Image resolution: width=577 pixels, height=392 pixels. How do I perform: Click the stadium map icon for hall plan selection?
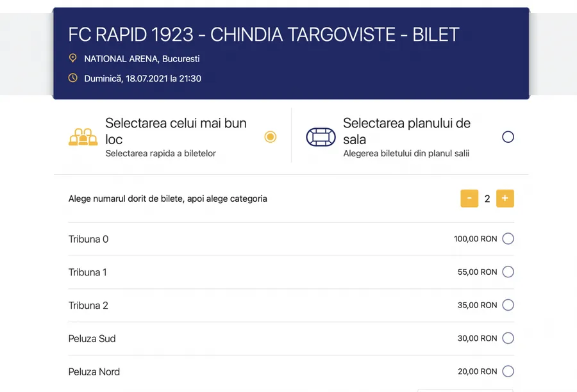click(x=321, y=136)
